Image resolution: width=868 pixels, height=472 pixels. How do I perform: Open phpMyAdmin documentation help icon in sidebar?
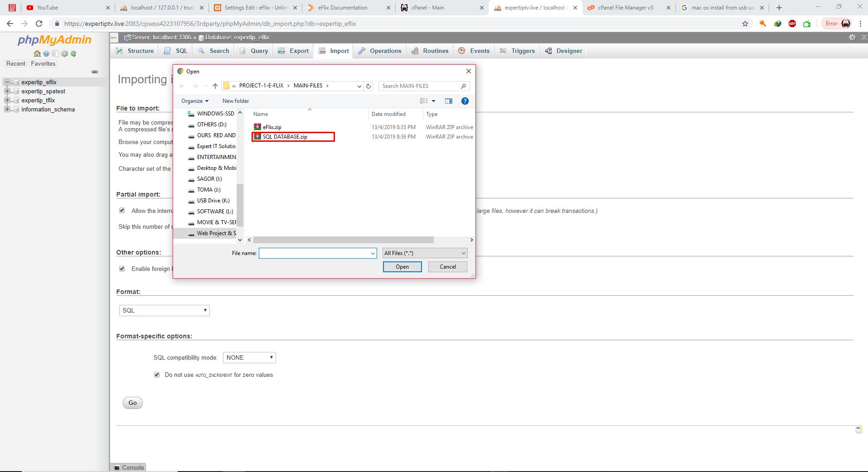(46, 53)
